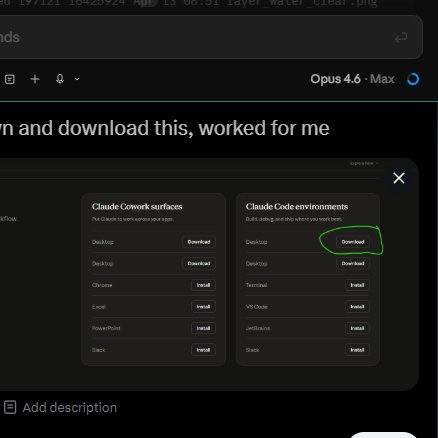Viewport: 438px width, 438px height.
Task: Click the Add description document icon
Action: [x=10, y=407]
